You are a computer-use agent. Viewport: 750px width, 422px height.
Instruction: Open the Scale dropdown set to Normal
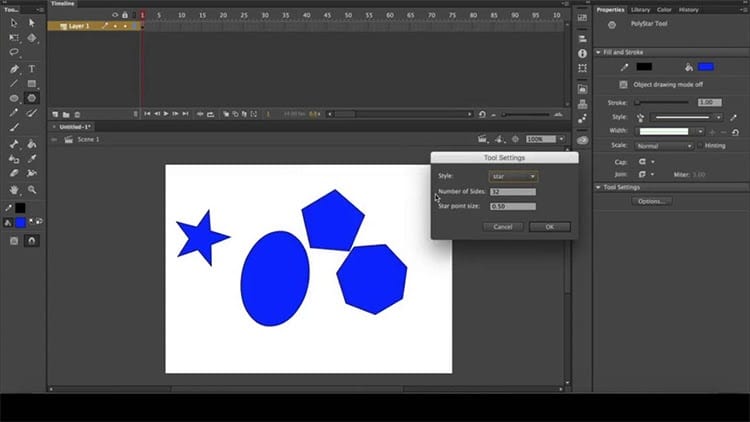pos(664,146)
